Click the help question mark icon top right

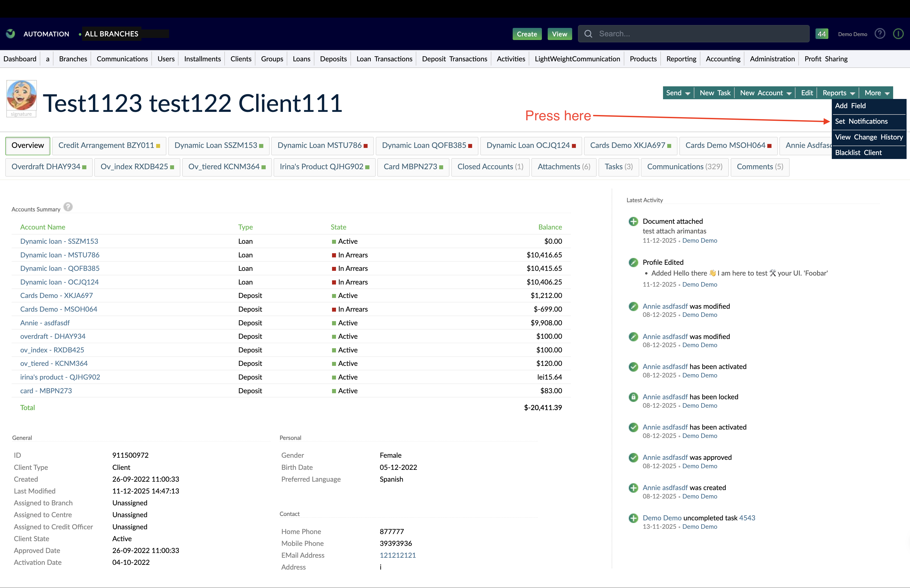pyautogui.click(x=880, y=34)
